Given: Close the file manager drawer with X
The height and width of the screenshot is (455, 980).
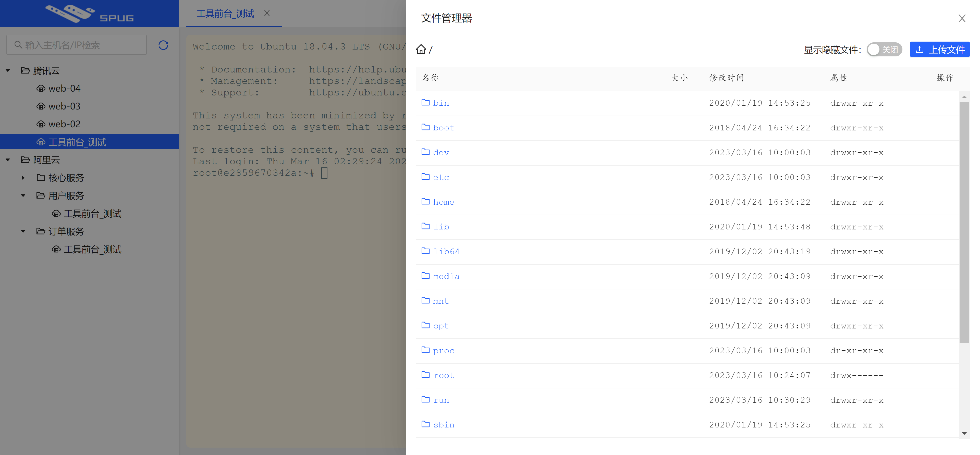Looking at the screenshot, I should point(962,18).
